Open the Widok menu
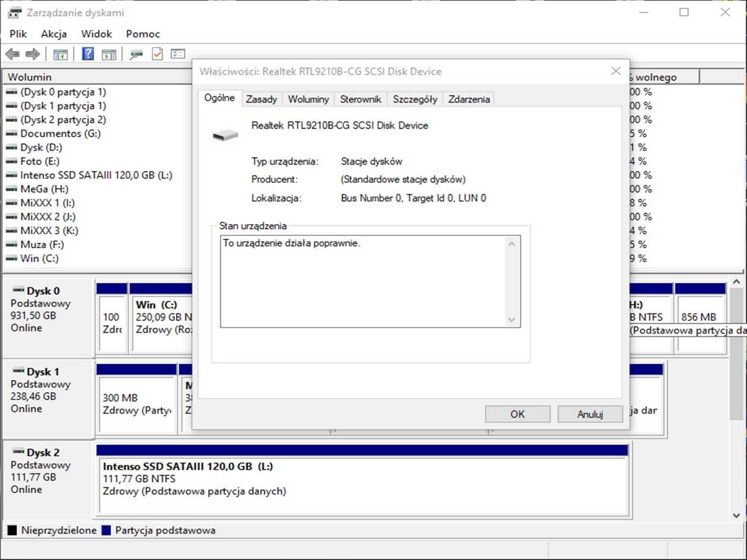 coord(96,34)
